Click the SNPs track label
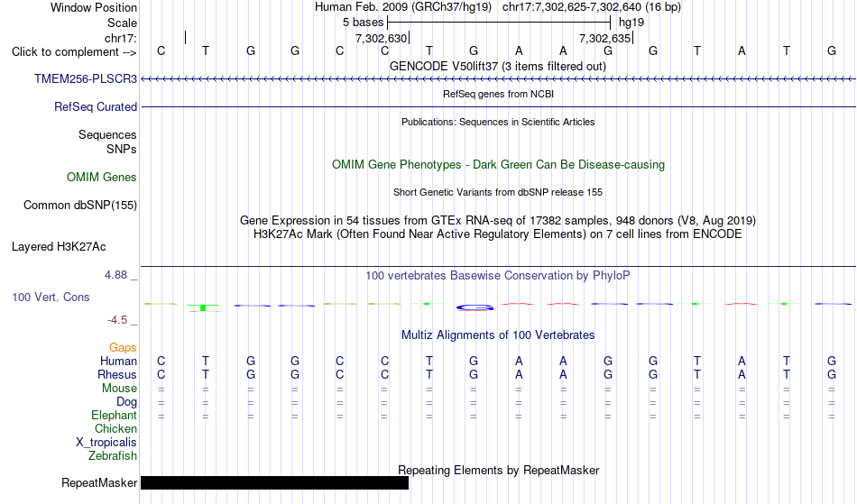The width and height of the screenshot is (857, 504). pos(122,149)
